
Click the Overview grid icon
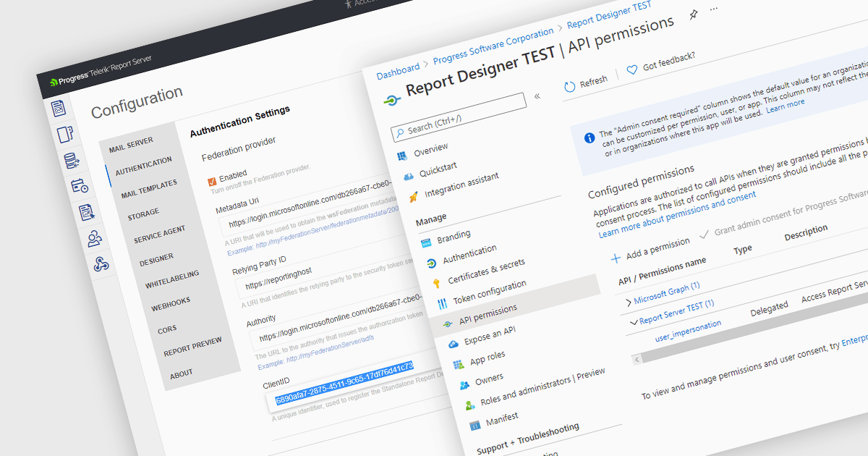click(401, 156)
